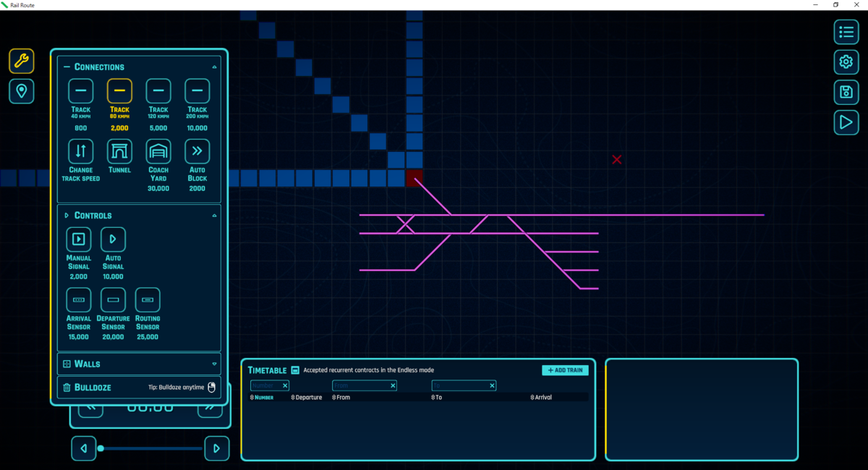Image resolution: width=868 pixels, height=470 pixels.
Task: Choose the Coach Yard tool
Action: (x=158, y=152)
